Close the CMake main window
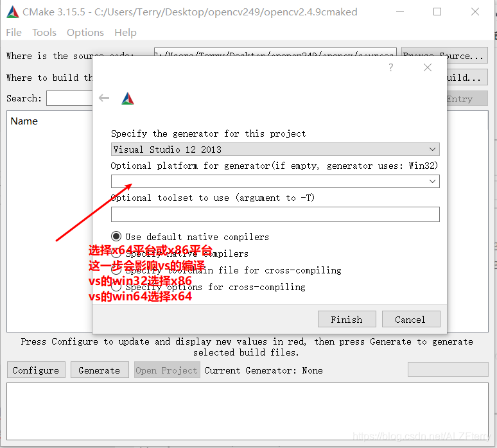Image resolution: width=497 pixels, height=448 pixels. pyautogui.click(x=475, y=12)
